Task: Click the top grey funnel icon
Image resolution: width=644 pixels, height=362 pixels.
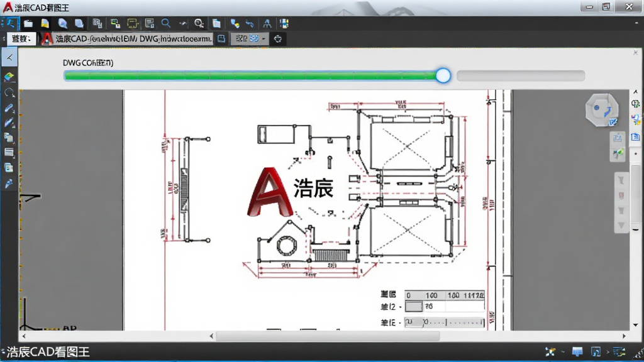Action: pos(621,180)
